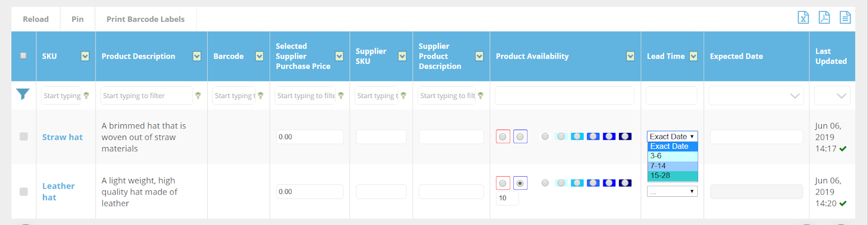The height and width of the screenshot is (225, 868).
Task: Select red-bordered availability radio for Leather hat
Action: (x=503, y=183)
